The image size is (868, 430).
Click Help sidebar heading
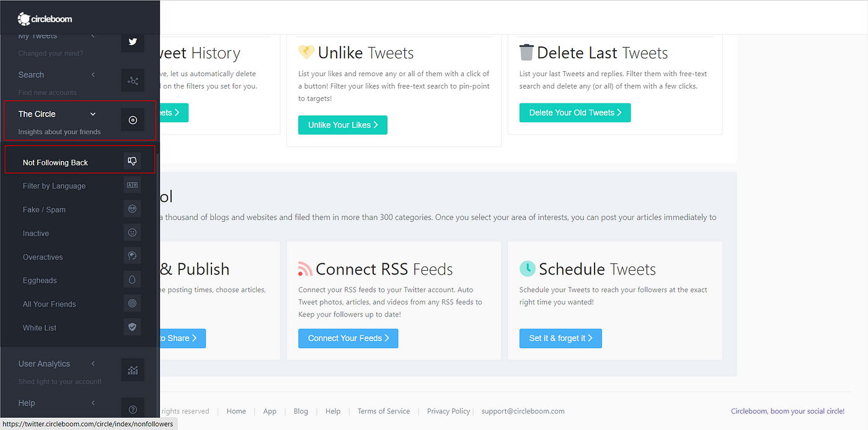point(27,403)
